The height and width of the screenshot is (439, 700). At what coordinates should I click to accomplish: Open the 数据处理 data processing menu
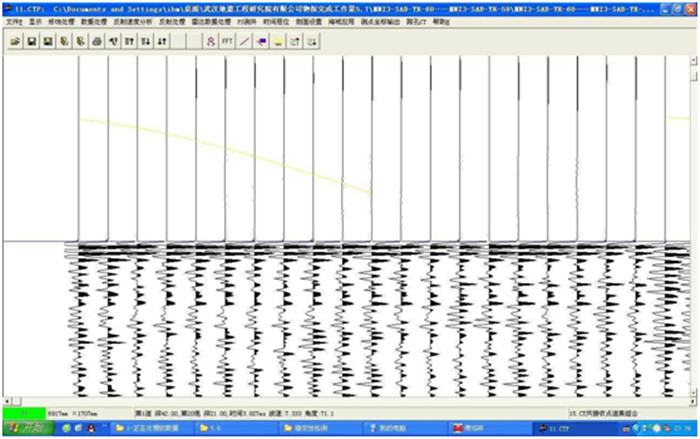point(93,20)
